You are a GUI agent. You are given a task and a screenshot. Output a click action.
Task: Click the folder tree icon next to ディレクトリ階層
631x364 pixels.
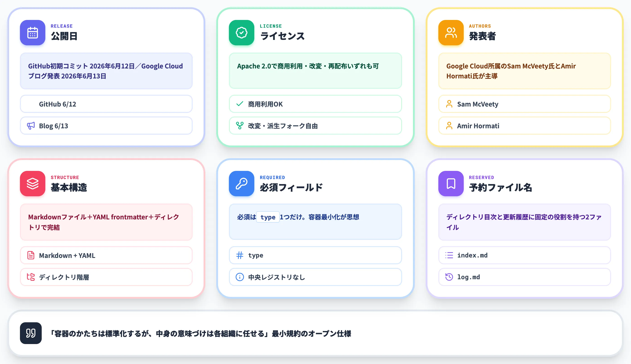pos(31,277)
